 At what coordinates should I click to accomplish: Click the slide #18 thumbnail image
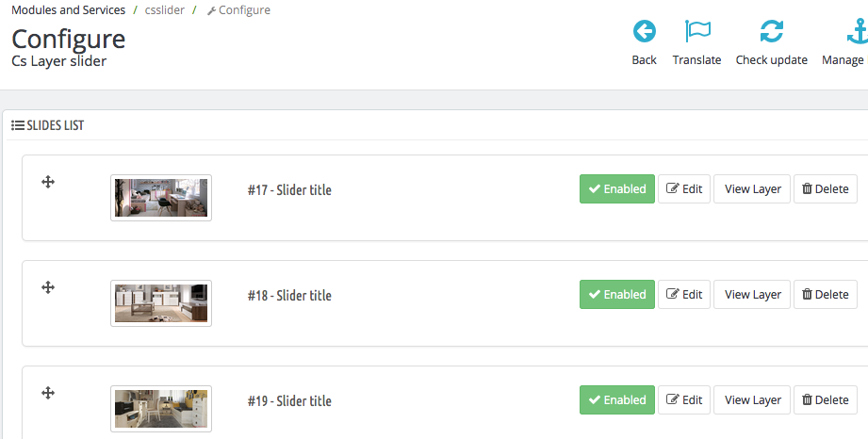[161, 303]
